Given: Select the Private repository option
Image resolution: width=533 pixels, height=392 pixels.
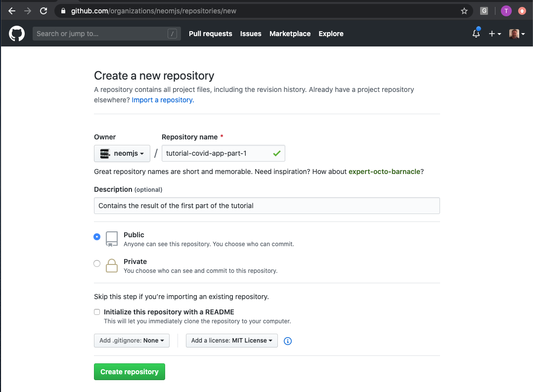Looking at the screenshot, I should 97,263.
